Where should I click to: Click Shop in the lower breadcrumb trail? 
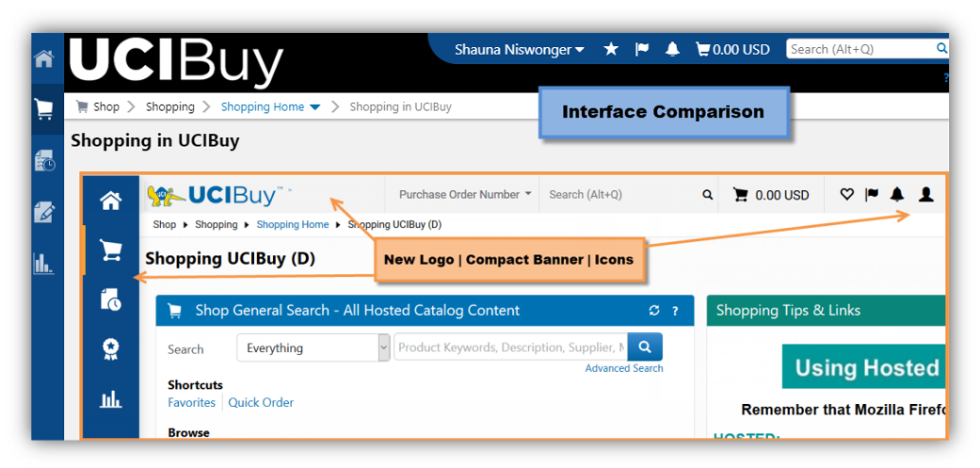[165, 224]
